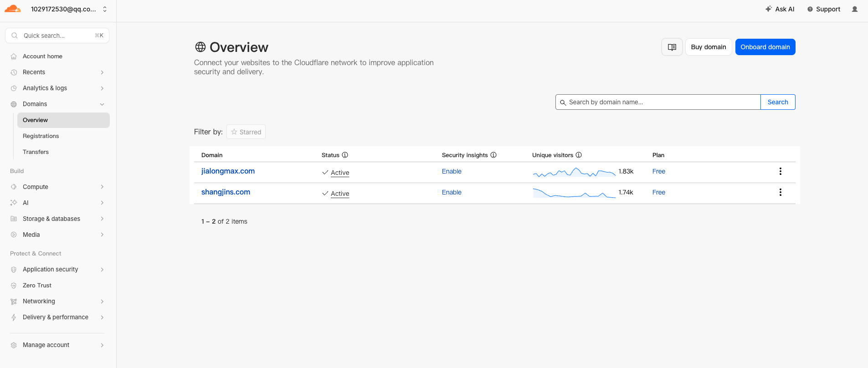Open three-dot menu for jialongmax.com
This screenshot has height=368, width=868.
(780, 171)
